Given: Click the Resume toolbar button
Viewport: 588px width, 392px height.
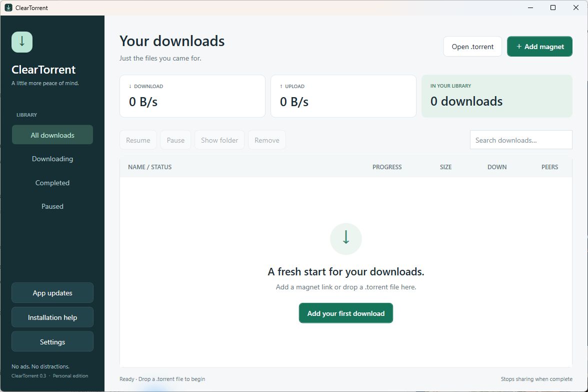Looking at the screenshot, I should 138,140.
